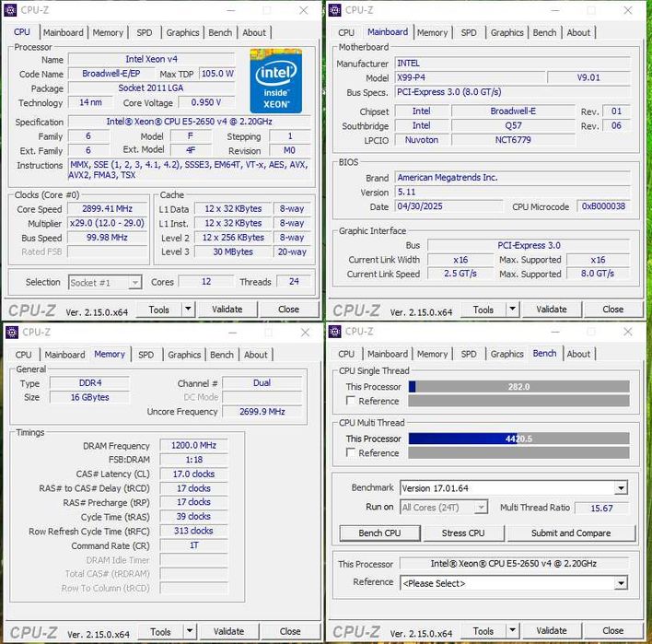Open Tools dropdown arrow in CPU window
This screenshot has height=644, width=652.
point(188,310)
